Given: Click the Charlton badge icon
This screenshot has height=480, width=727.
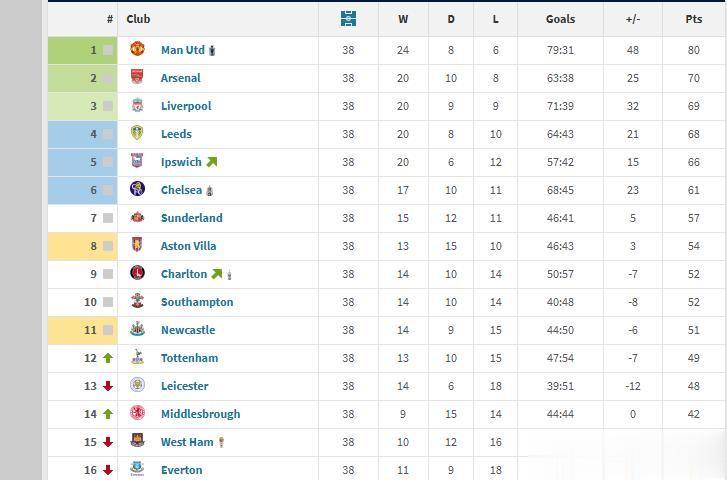Looking at the screenshot, I should click(137, 273).
